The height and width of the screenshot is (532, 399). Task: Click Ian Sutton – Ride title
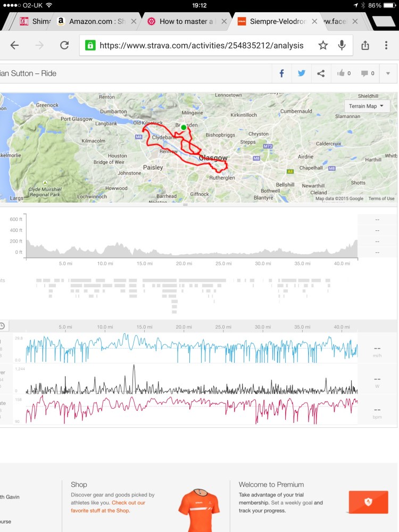tap(28, 73)
